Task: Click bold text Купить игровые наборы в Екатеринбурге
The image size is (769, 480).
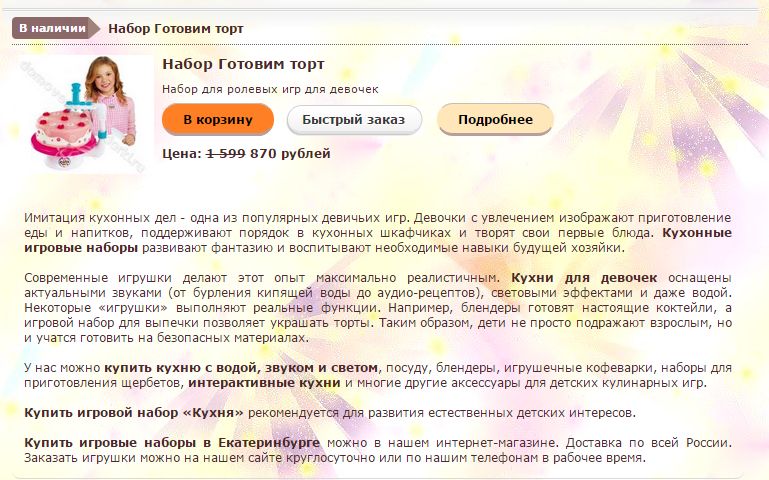Action: click(172, 443)
